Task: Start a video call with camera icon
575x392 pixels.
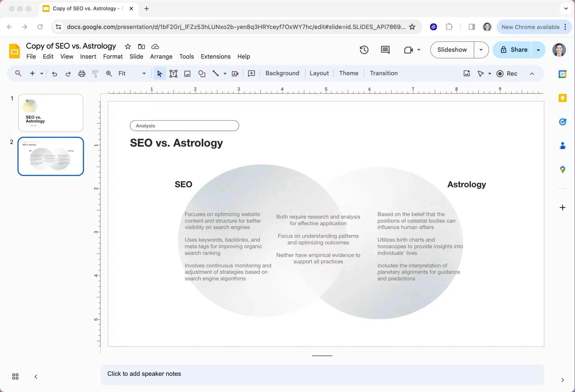Action: tap(408, 50)
